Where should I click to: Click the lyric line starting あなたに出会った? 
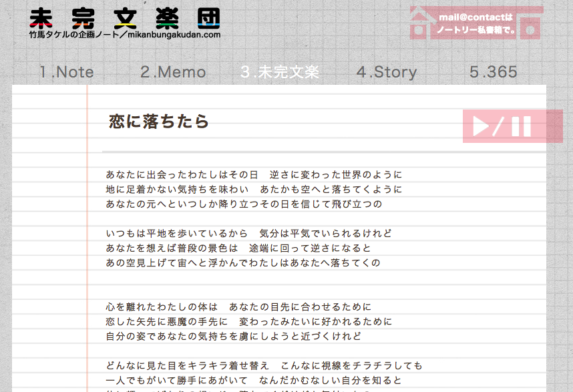[x=254, y=175]
